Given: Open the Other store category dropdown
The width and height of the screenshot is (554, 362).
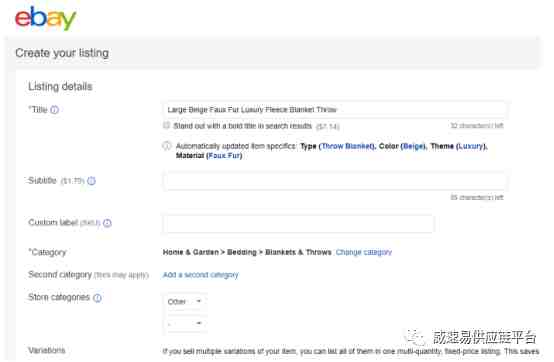Looking at the screenshot, I should pos(185,302).
